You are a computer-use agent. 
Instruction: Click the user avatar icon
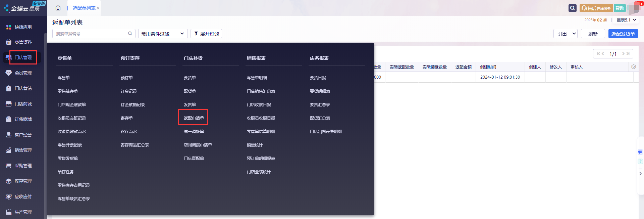pos(633,8)
